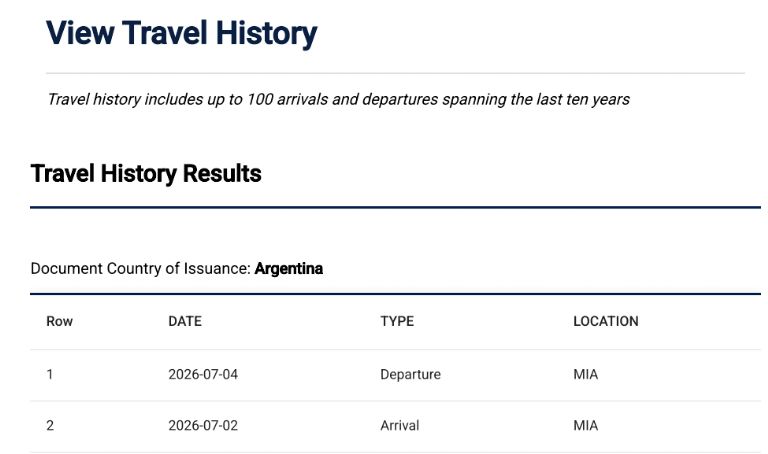Screen dimensions: 768x454
Task: Click the View Travel History heading
Action: tap(182, 33)
